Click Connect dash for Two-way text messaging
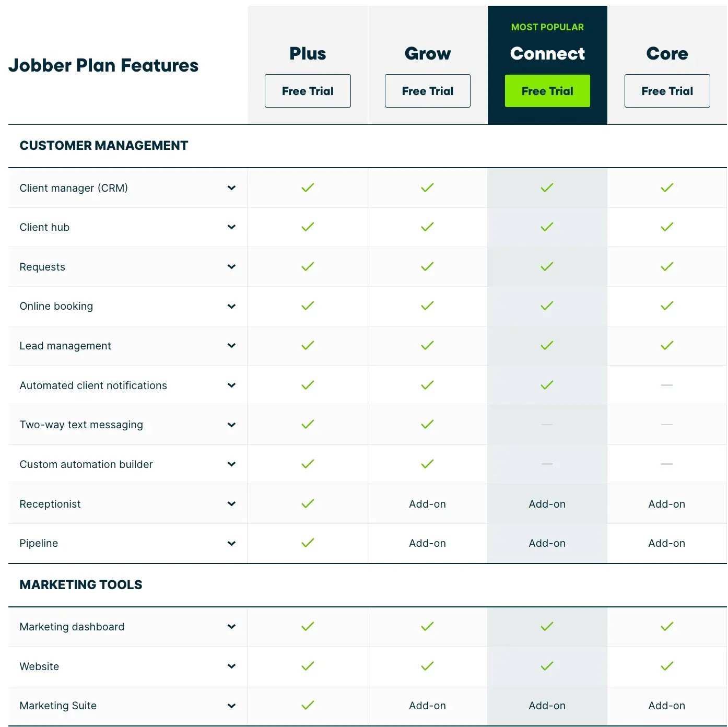This screenshot has height=727, width=728. 547,425
